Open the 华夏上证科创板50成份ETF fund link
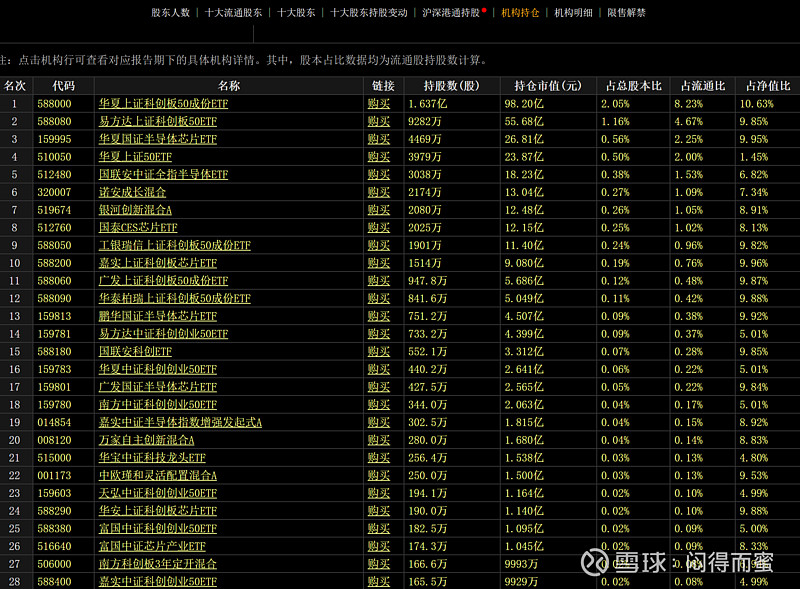This screenshot has height=589, width=800. tap(163, 104)
